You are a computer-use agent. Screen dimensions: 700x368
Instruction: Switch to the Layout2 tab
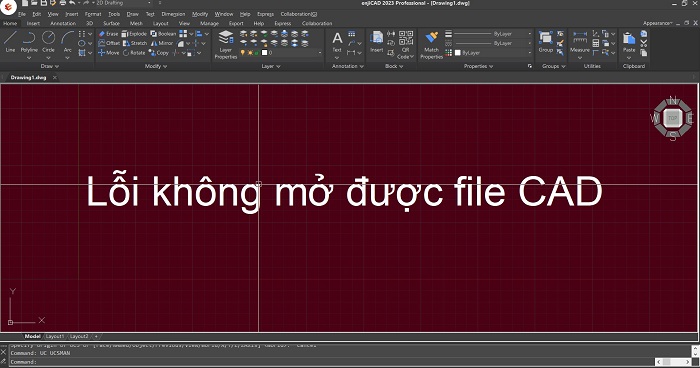[79, 336]
